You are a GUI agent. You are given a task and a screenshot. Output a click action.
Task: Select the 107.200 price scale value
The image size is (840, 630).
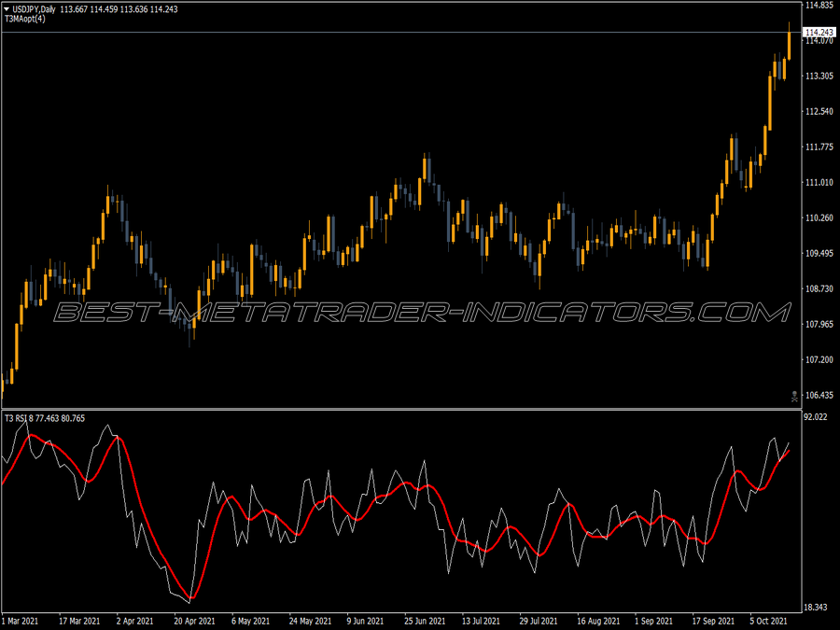point(819,359)
